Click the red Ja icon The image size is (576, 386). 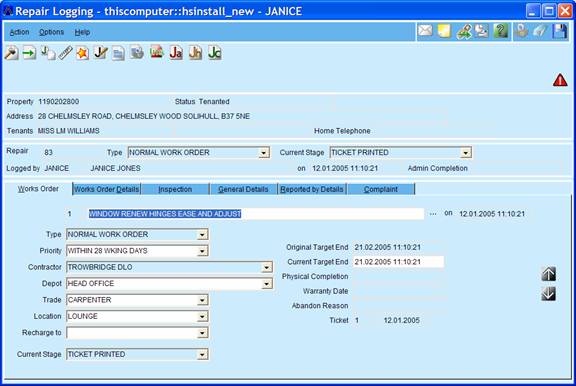point(176,53)
